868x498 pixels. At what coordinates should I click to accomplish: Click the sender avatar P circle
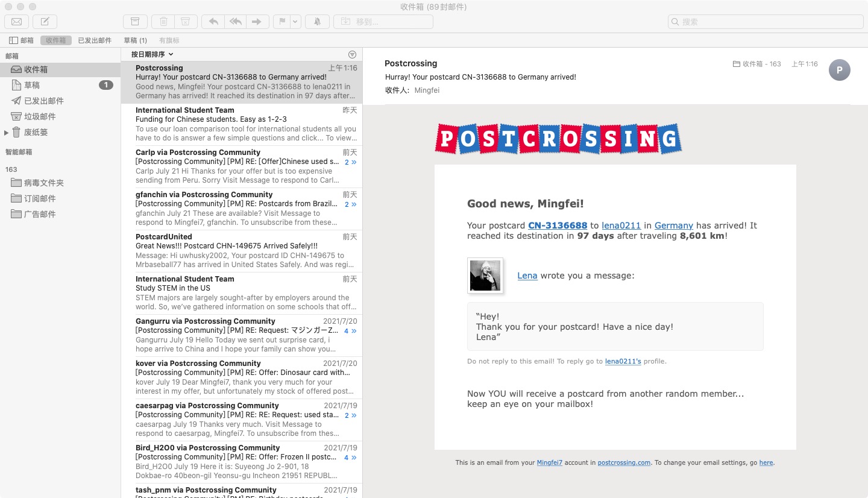pos(839,70)
